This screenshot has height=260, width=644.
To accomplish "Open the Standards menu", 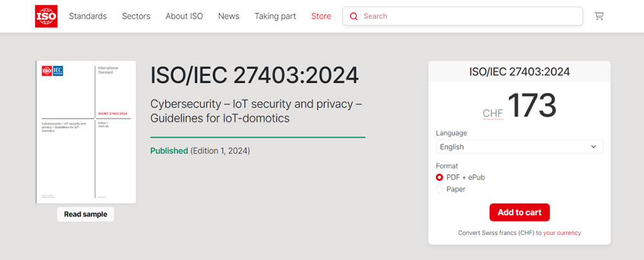I will click(88, 16).
